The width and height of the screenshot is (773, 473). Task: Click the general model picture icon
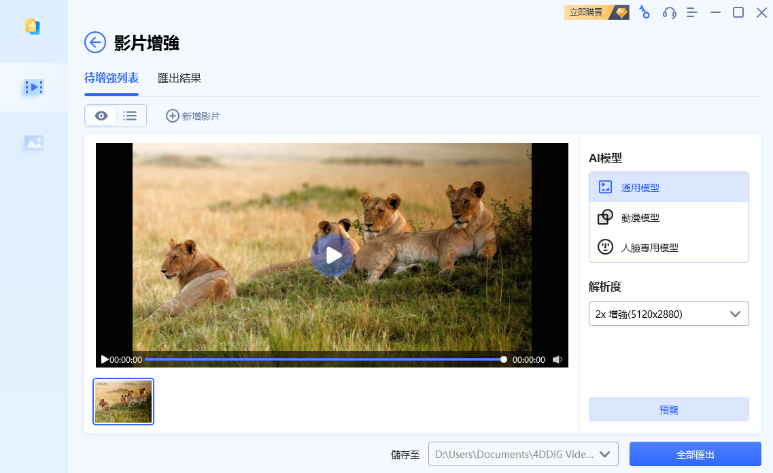[605, 187]
